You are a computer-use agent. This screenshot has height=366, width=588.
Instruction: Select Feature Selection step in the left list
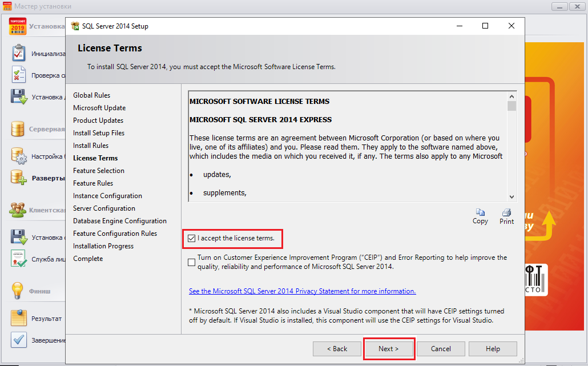click(x=99, y=171)
